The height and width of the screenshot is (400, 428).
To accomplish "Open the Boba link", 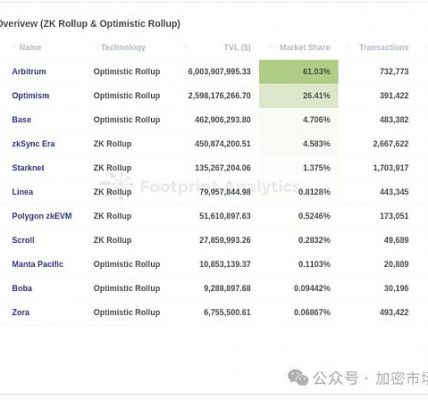I will tap(22, 288).
